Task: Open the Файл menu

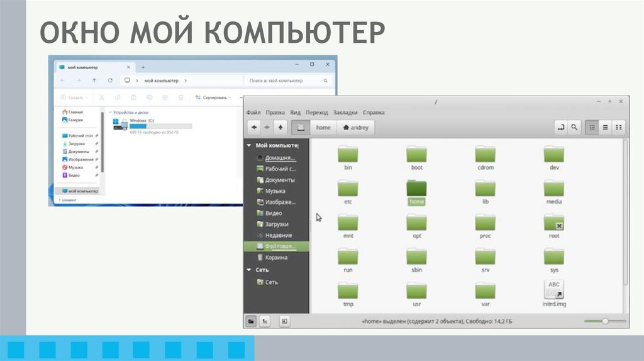Action: click(253, 112)
